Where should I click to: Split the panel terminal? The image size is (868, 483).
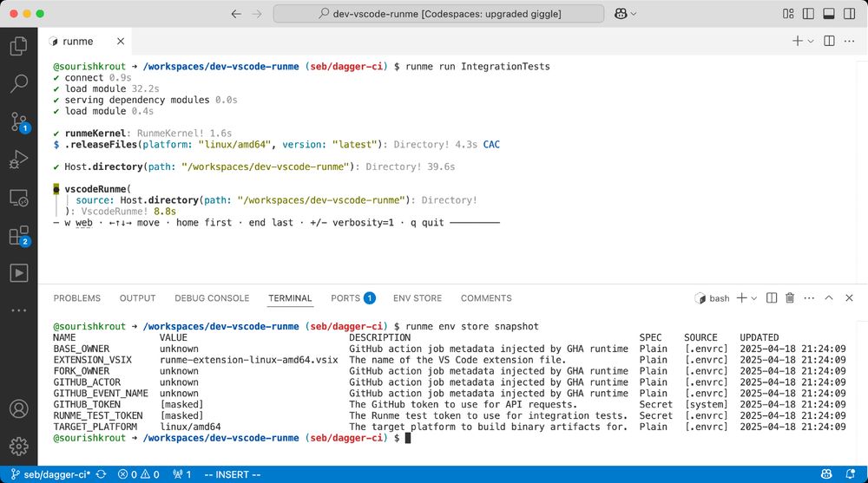click(x=772, y=297)
